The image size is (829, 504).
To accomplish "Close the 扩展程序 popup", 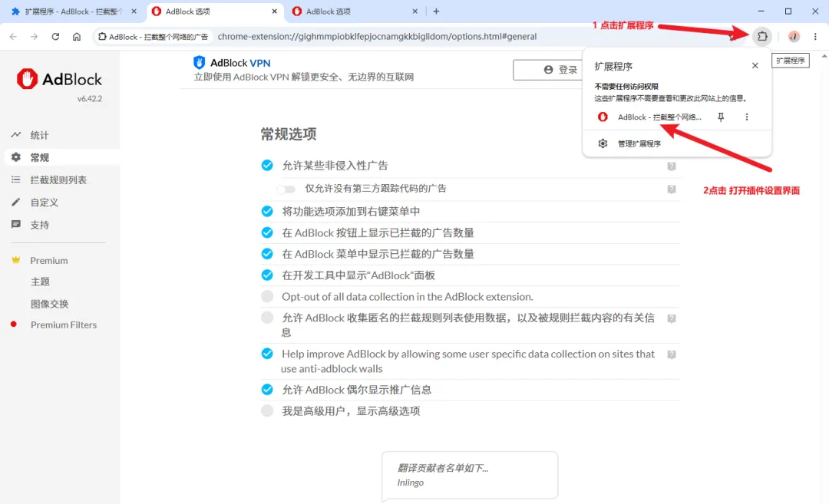I will [755, 65].
